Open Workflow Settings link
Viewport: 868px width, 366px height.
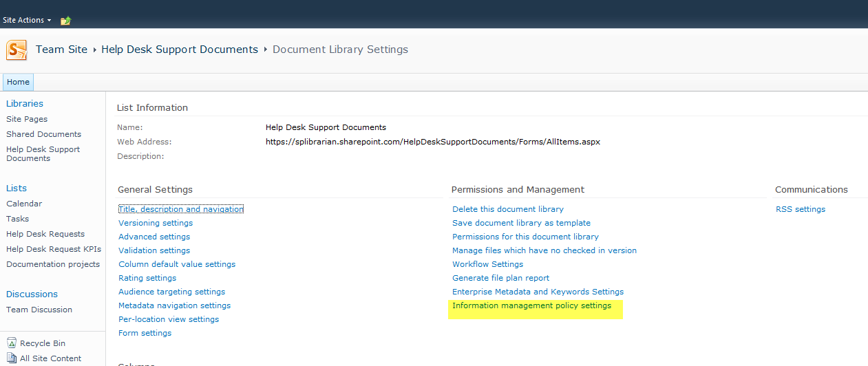[487, 264]
